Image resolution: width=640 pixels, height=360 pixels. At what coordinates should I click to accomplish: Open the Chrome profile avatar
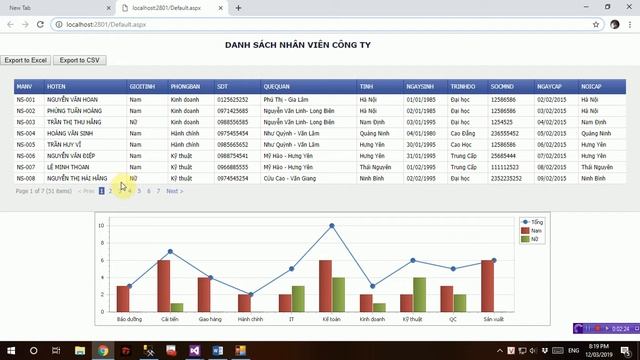pyautogui.click(x=615, y=24)
